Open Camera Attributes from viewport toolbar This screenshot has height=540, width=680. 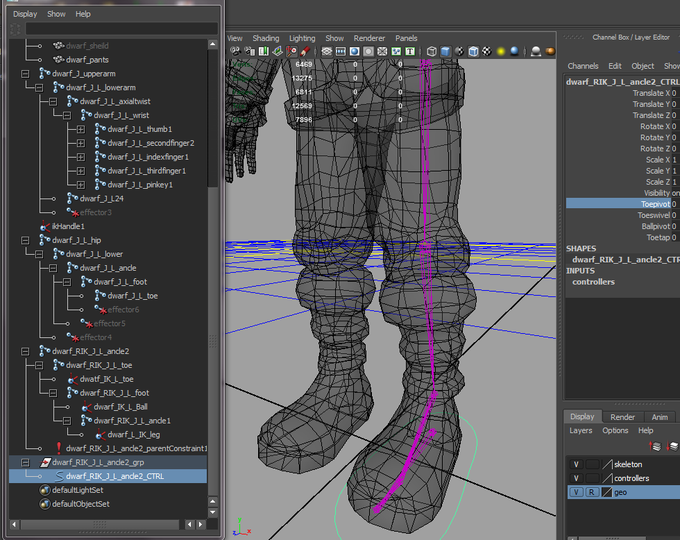click(250, 52)
